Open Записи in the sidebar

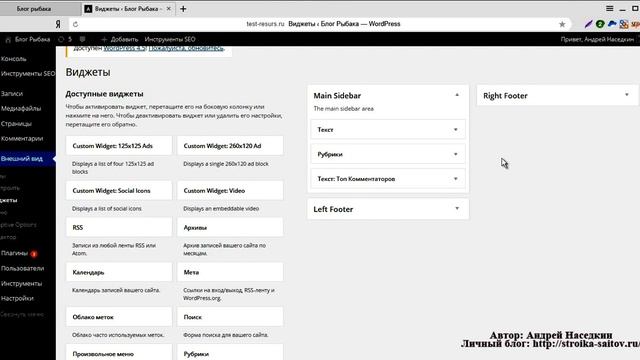(x=12, y=93)
